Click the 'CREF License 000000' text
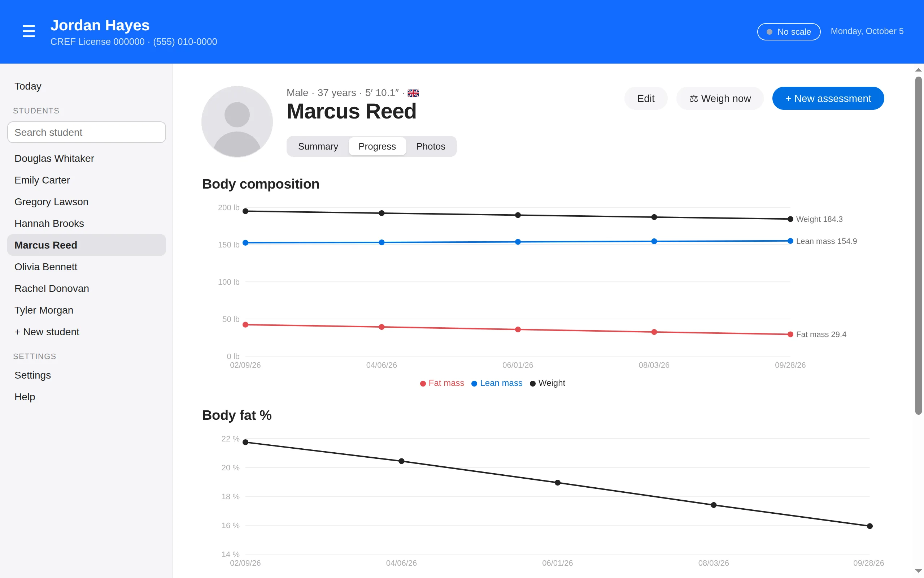This screenshot has height=578, width=924. tap(97, 42)
